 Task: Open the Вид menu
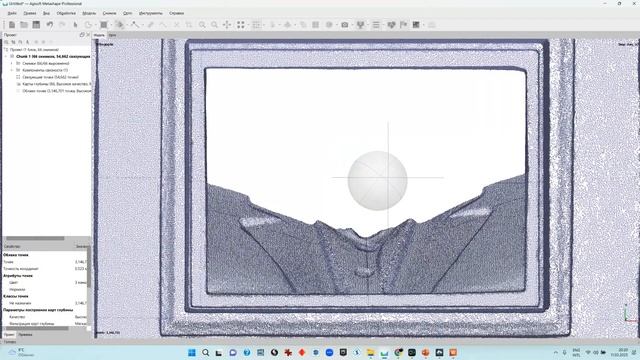point(46,13)
